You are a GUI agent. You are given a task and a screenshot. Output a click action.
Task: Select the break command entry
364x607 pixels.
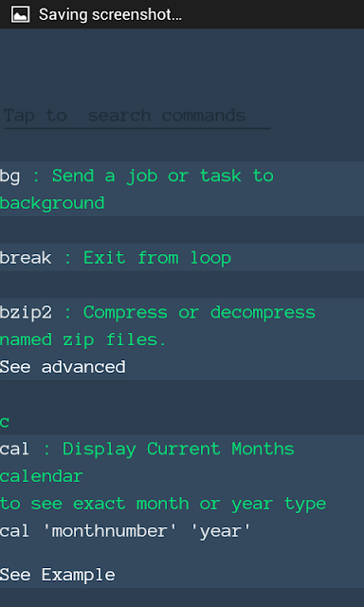pyautogui.click(x=182, y=257)
